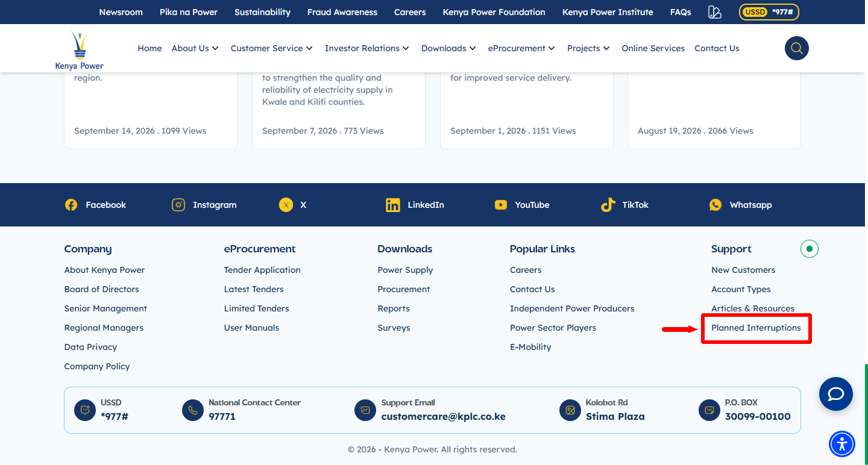868x465 pixels.
Task: Open User Manuals link
Action: pos(252,328)
